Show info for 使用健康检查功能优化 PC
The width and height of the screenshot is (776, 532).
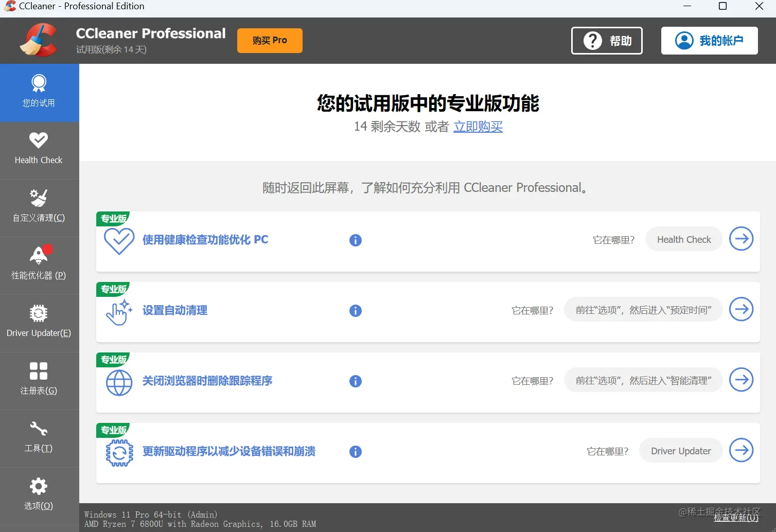356,240
